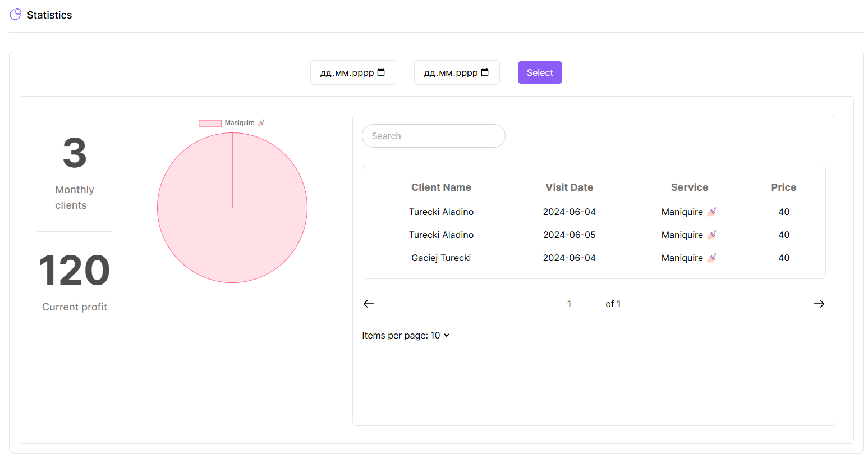Viewport: 868px width, 462px height.
Task: Sort table by Price column header
Action: coord(783,187)
